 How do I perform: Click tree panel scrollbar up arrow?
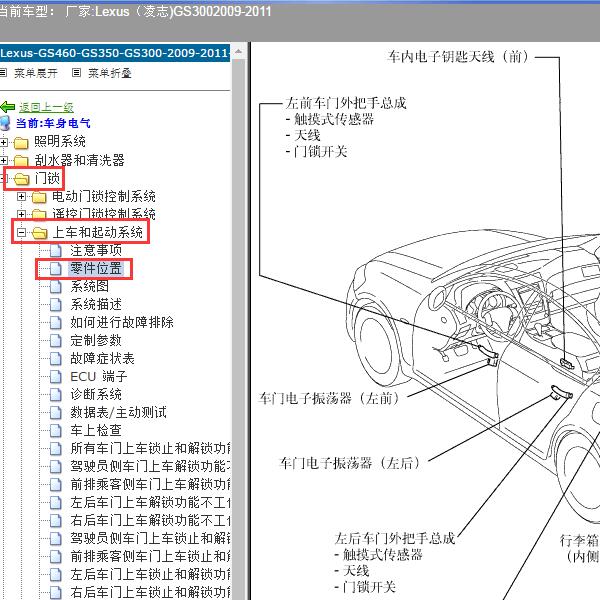coord(238,52)
